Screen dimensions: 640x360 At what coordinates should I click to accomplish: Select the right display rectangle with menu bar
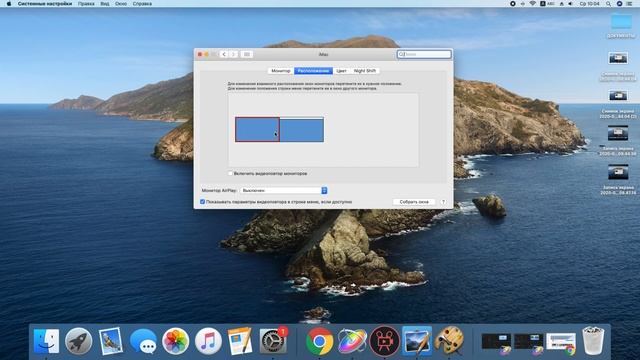pyautogui.click(x=302, y=129)
